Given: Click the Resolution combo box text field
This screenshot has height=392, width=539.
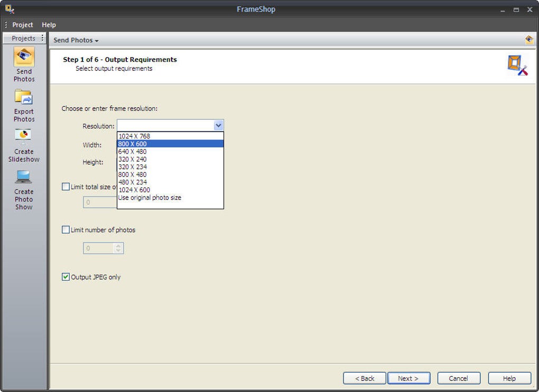Looking at the screenshot, I should tap(165, 125).
